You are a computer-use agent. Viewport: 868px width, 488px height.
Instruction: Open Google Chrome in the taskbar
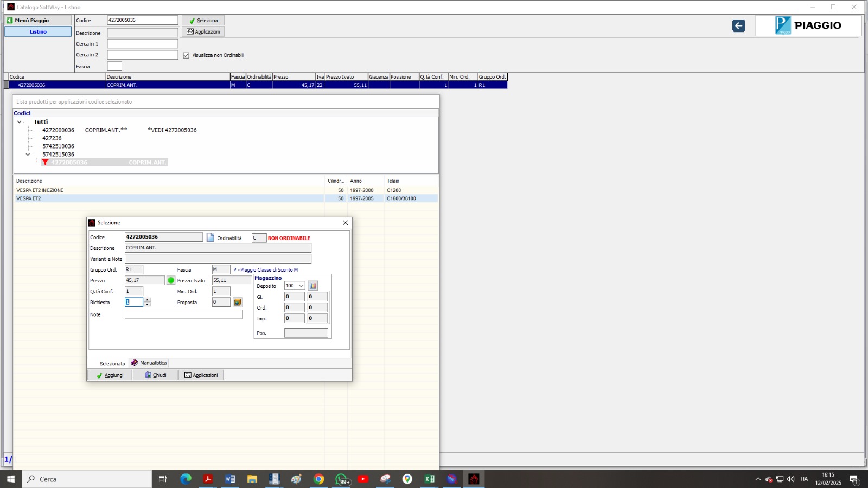[318, 479]
